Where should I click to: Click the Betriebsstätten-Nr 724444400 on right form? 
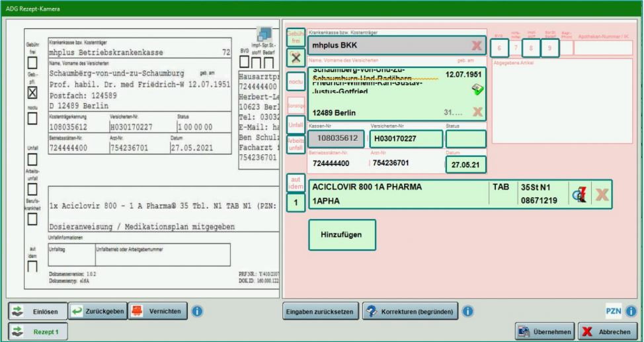coord(331,163)
